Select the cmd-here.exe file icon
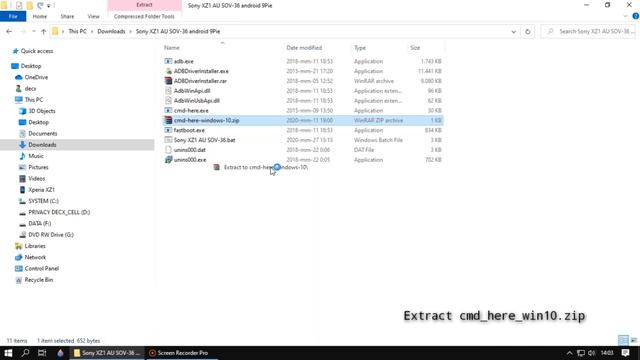The width and height of the screenshot is (640, 360). tap(168, 111)
